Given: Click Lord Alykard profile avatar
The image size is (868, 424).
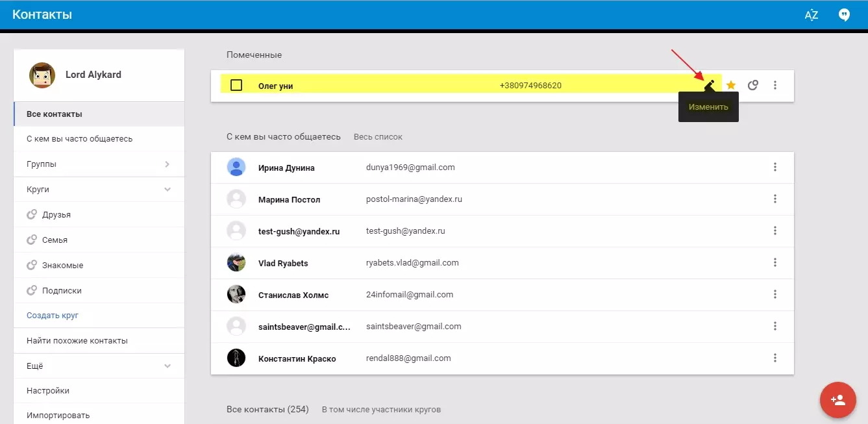Looking at the screenshot, I should pos(42,75).
